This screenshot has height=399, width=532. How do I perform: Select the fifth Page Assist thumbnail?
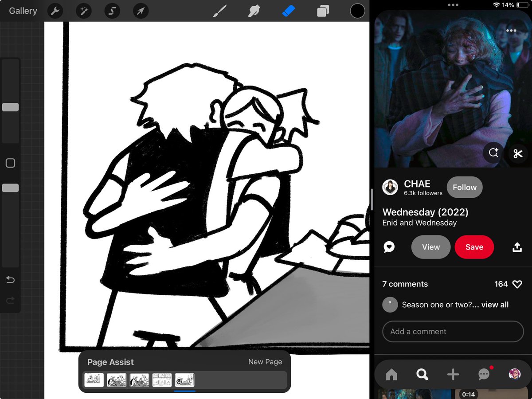(x=184, y=380)
